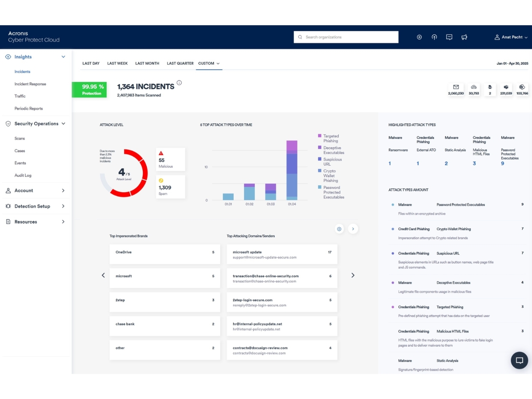Click the SharePoint icon showing 103,766
Image resolution: width=532 pixels, height=399 pixels.
click(x=522, y=87)
